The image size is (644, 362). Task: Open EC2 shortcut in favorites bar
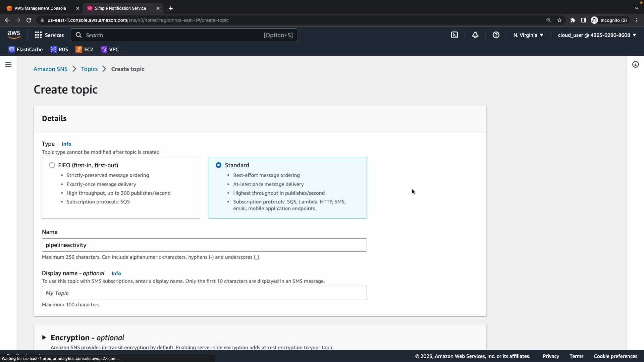coord(84,50)
